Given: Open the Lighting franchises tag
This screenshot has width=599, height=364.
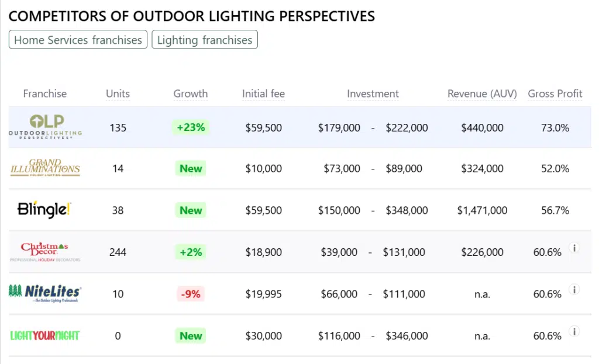Looking at the screenshot, I should pos(205,40).
